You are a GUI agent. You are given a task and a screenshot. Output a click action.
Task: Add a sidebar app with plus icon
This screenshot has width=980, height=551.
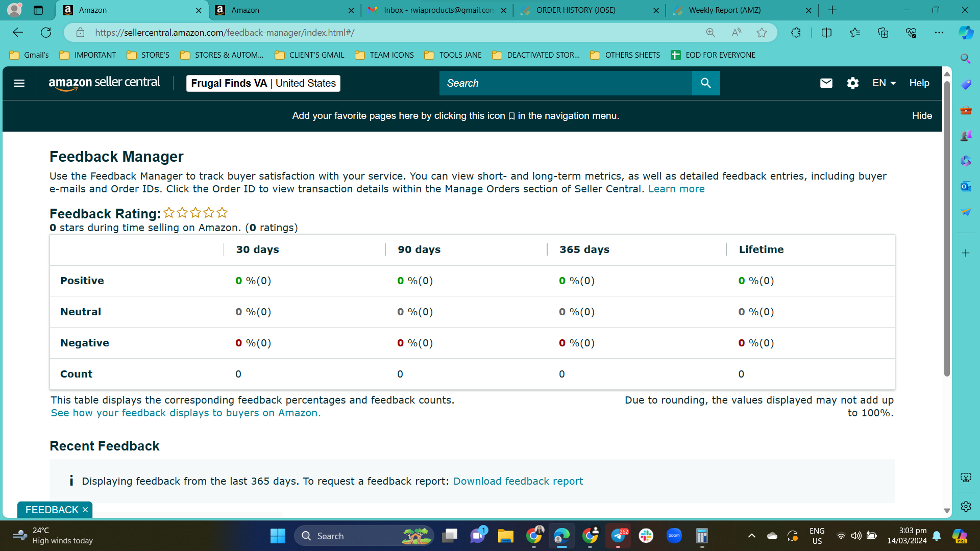966,253
